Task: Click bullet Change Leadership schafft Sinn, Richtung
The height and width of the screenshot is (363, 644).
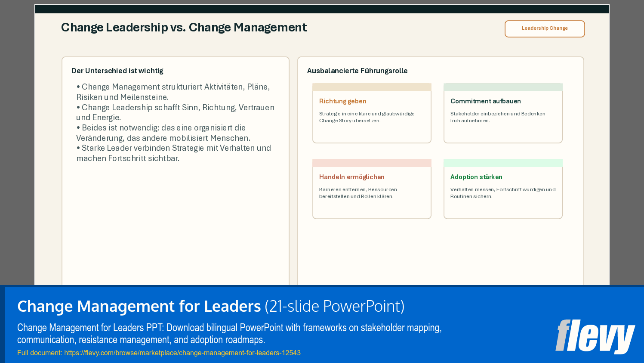Action: click(x=175, y=112)
